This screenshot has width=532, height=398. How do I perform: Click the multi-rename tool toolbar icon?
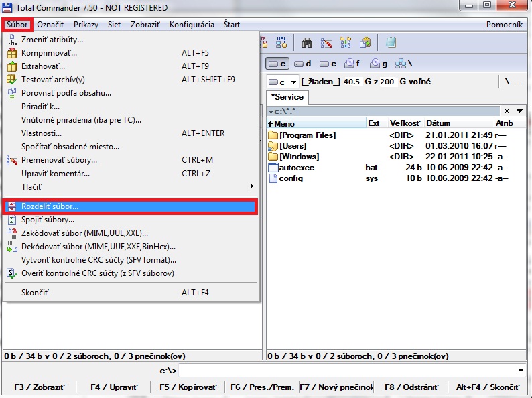(x=326, y=43)
